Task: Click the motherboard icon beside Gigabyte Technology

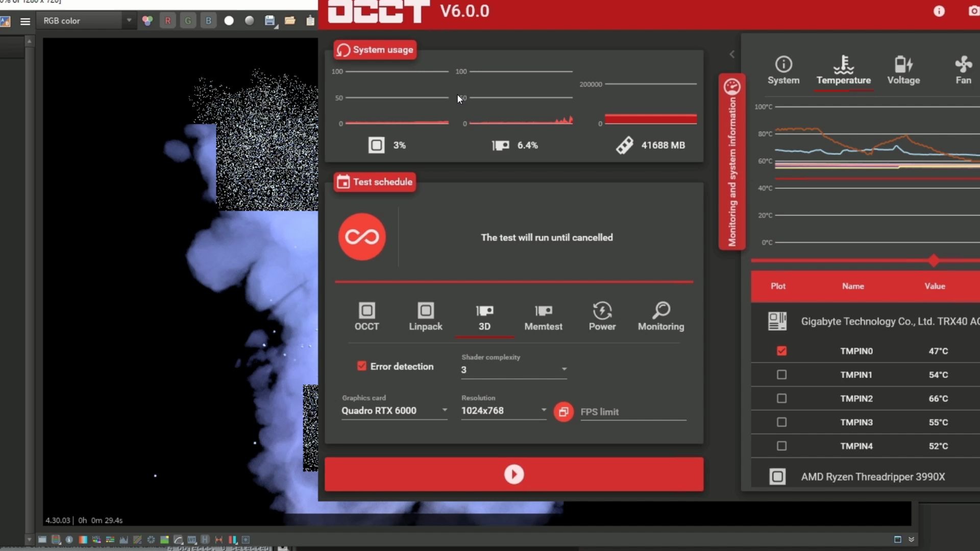Action: [x=777, y=321]
